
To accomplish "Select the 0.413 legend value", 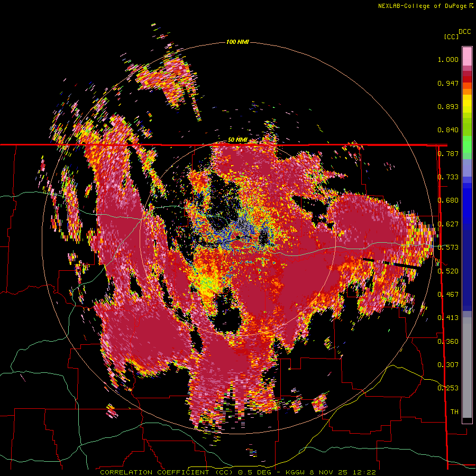I will tap(448, 318).
